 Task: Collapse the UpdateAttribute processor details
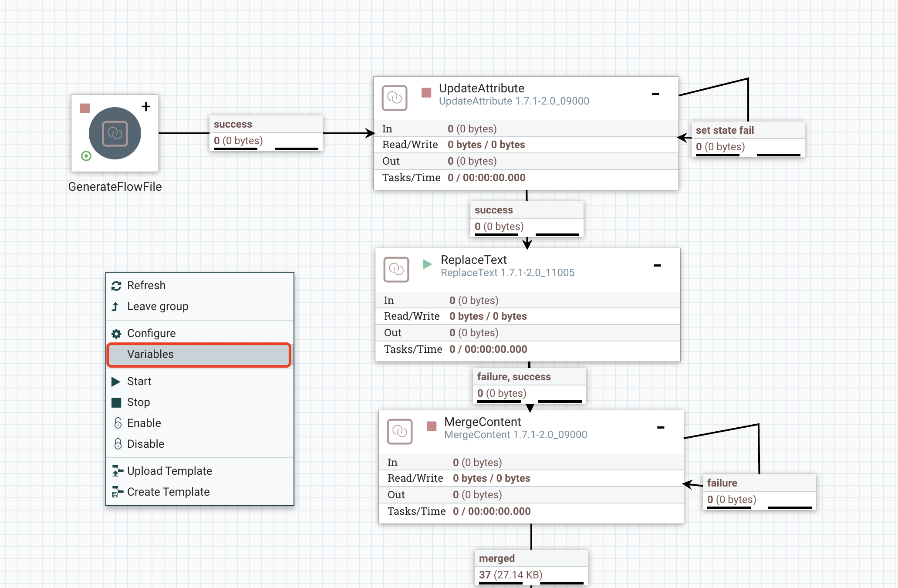(656, 93)
